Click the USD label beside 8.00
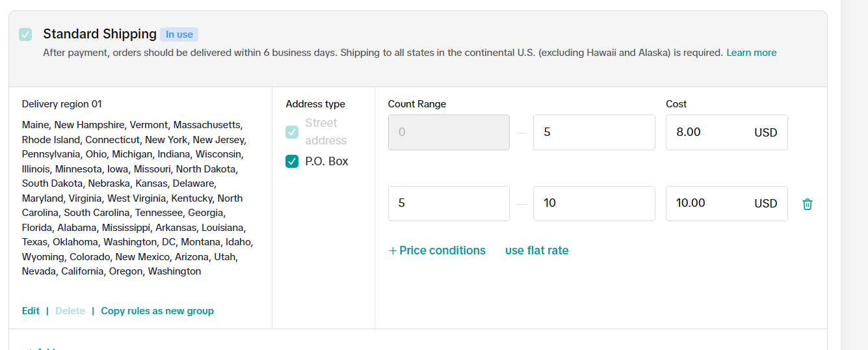The height and width of the screenshot is (350, 868). [x=765, y=133]
